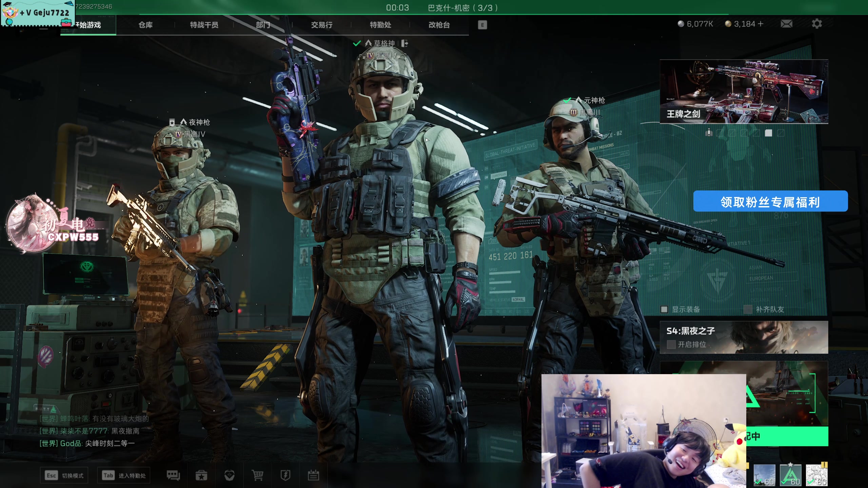
Task: Switch to the 开始游戏 tab
Action: tap(88, 25)
